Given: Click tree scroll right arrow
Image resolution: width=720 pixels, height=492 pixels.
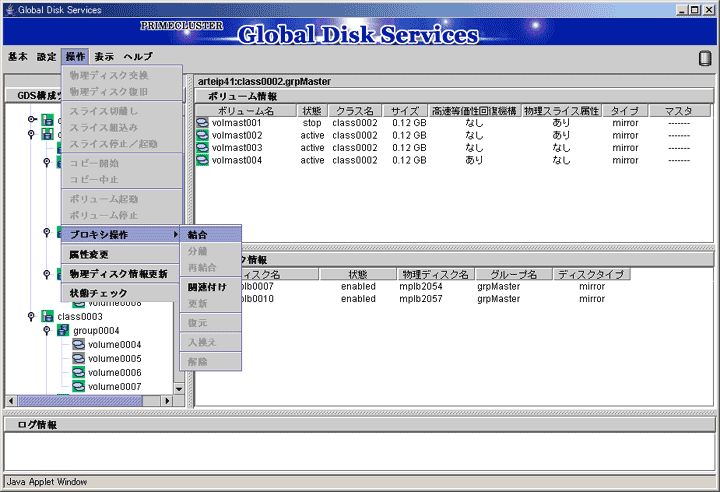Looking at the screenshot, I should 168,401.
